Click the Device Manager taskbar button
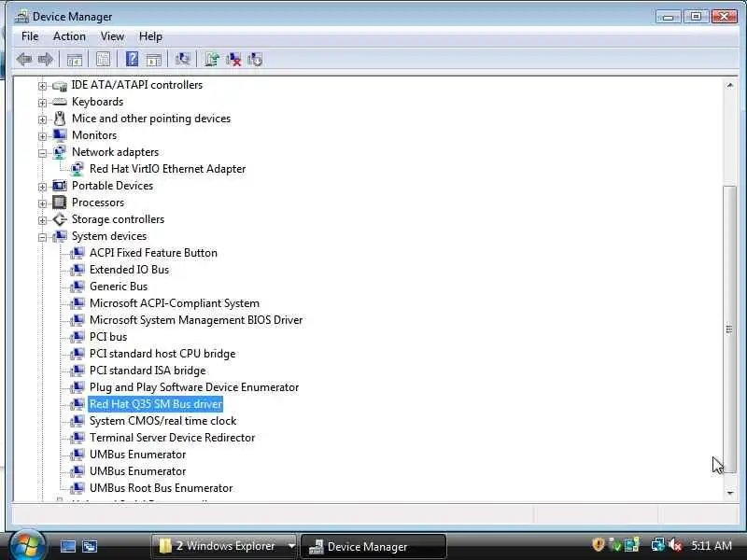The width and height of the screenshot is (747, 560). point(374,546)
